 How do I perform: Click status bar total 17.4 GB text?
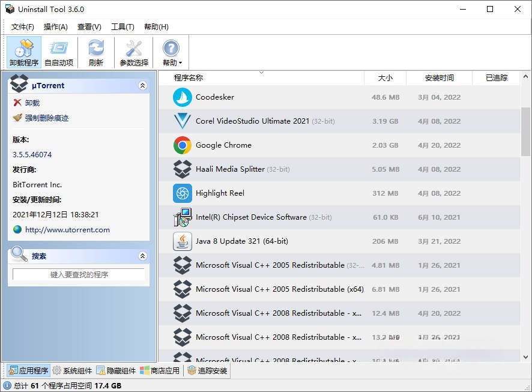(x=107, y=385)
